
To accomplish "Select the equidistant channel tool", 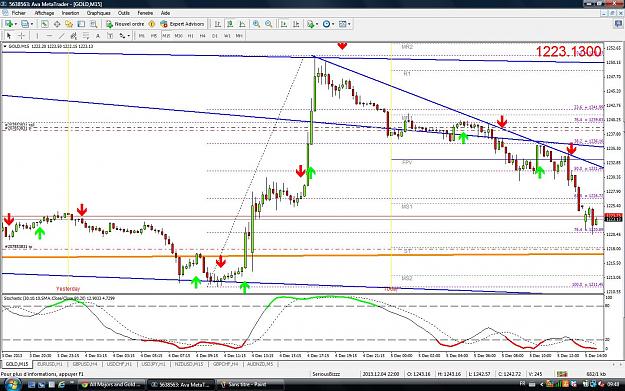I will [x=73, y=36].
